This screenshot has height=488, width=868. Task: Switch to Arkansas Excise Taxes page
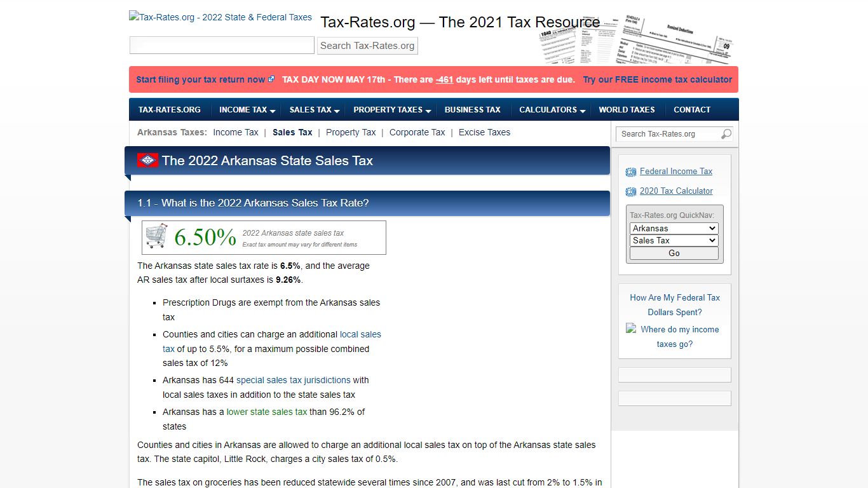[484, 132]
